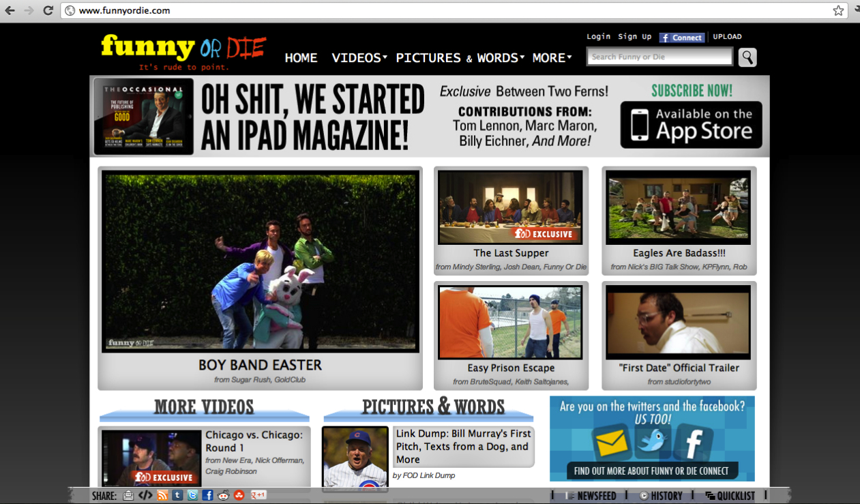
Task: Click The Occasional magazine cover image
Action: point(144,117)
